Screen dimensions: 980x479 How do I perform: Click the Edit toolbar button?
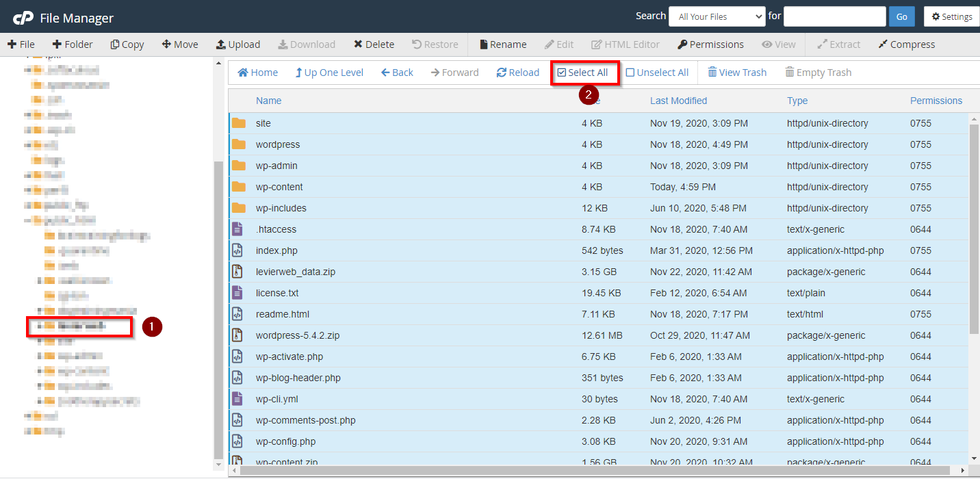[559, 44]
